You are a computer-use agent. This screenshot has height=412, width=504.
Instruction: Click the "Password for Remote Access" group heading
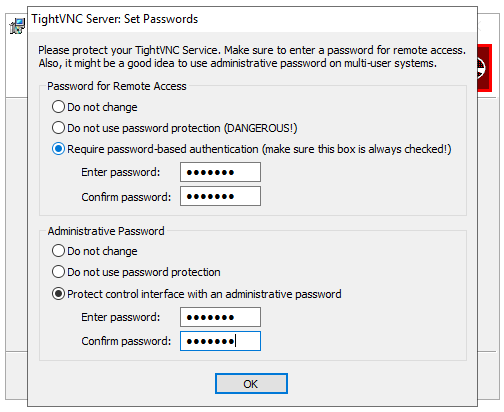117,86
